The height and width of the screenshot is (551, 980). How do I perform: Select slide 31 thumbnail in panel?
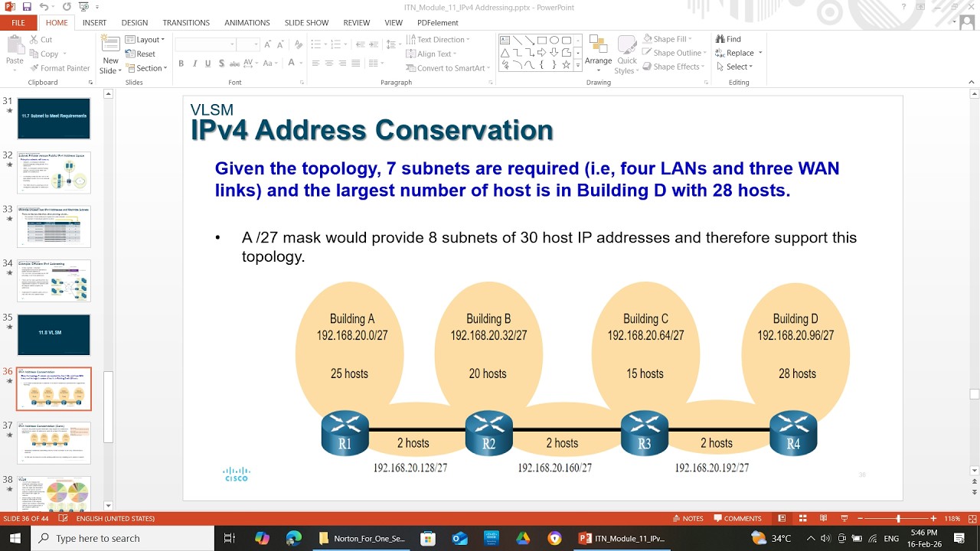point(54,118)
